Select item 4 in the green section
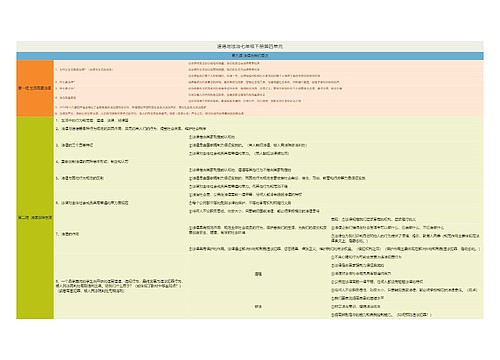Viewport: 500px width, 360px height. tap(92, 161)
